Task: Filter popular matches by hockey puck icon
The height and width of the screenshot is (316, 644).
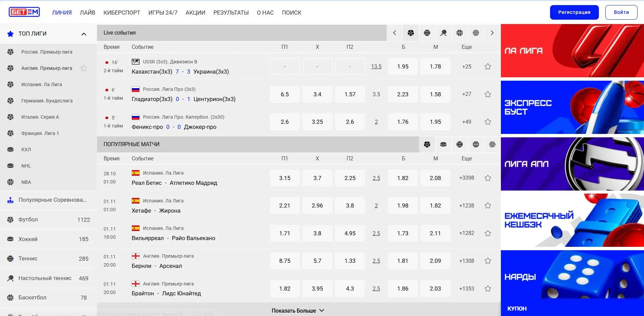Action: [x=443, y=144]
